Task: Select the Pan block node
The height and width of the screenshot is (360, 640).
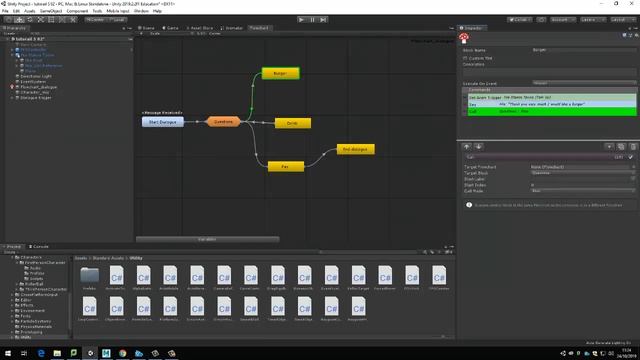Action: (286, 167)
